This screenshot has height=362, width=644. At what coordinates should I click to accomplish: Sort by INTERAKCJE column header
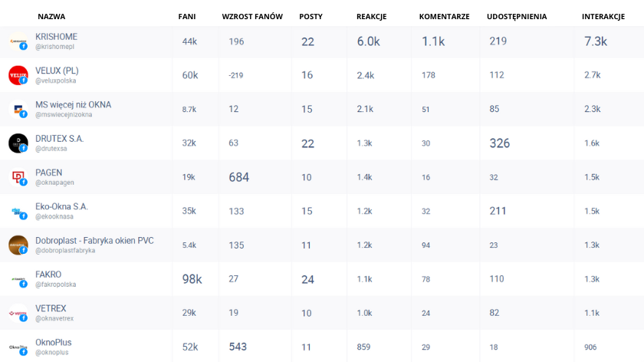[603, 16]
